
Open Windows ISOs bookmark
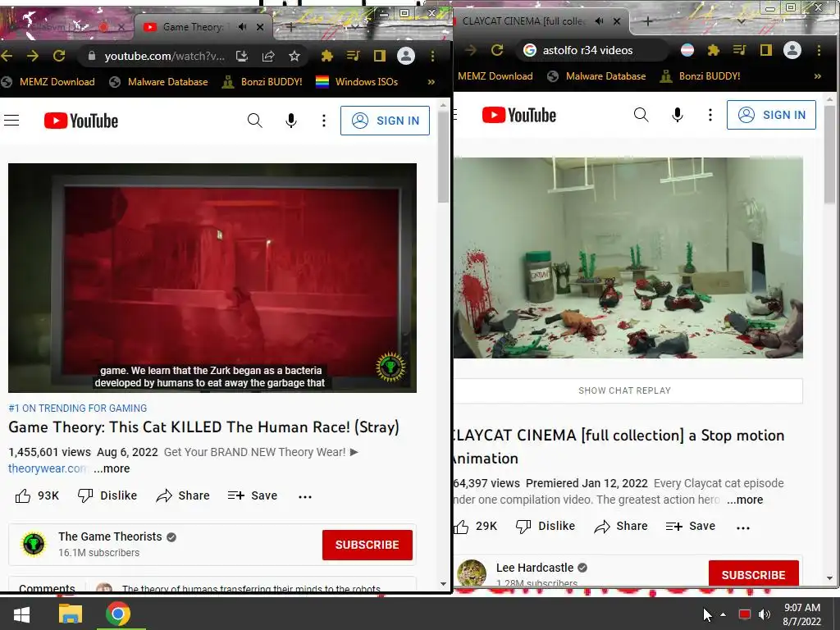click(357, 82)
